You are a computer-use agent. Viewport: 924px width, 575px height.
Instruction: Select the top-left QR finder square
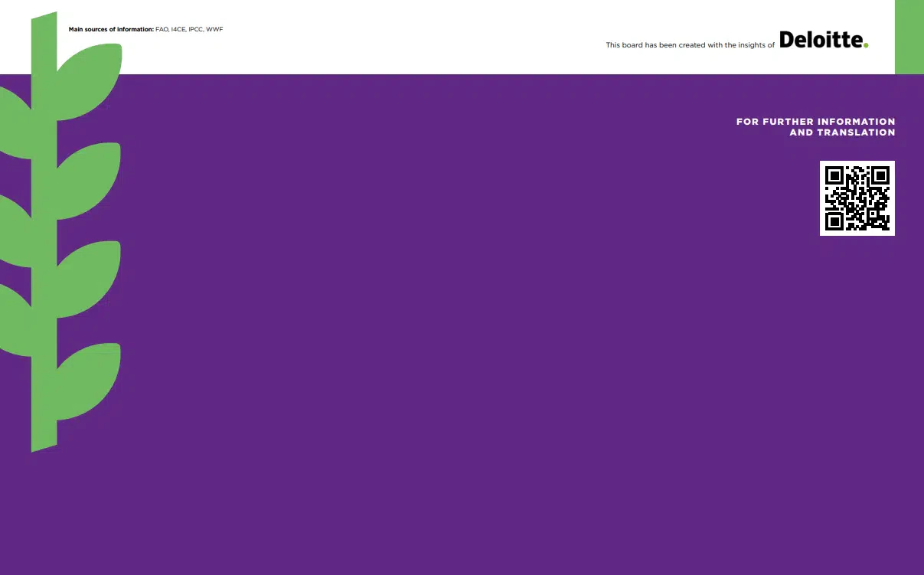click(x=834, y=175)
